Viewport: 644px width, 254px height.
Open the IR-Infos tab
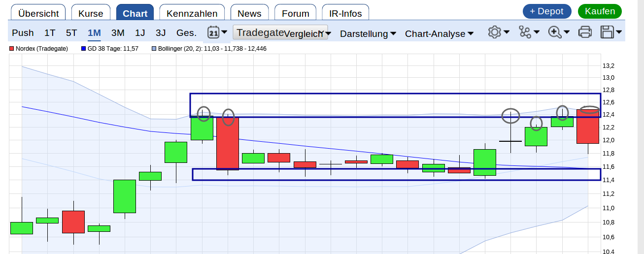[x=345, y=13]
